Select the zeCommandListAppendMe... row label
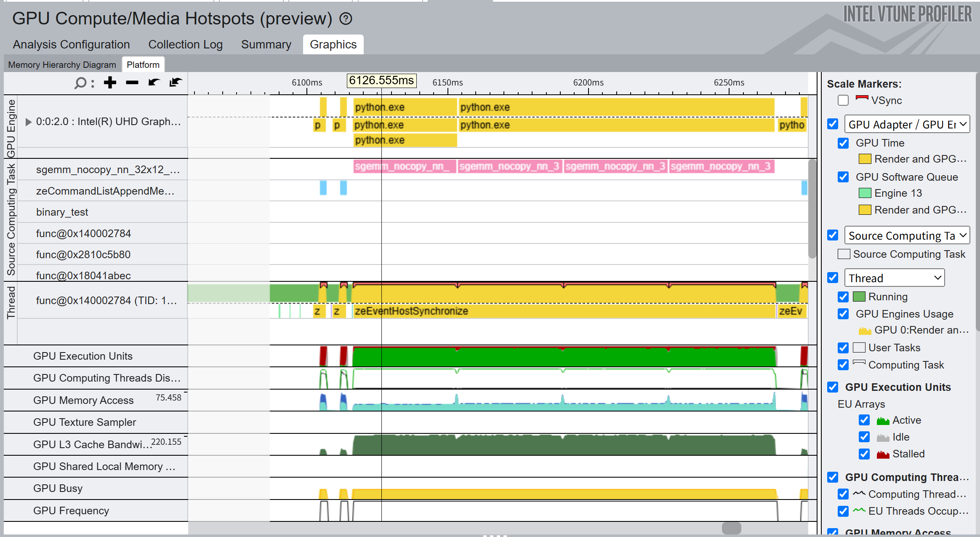The height and width of the screenshot is (537, 980). click(x=105, y=191)
